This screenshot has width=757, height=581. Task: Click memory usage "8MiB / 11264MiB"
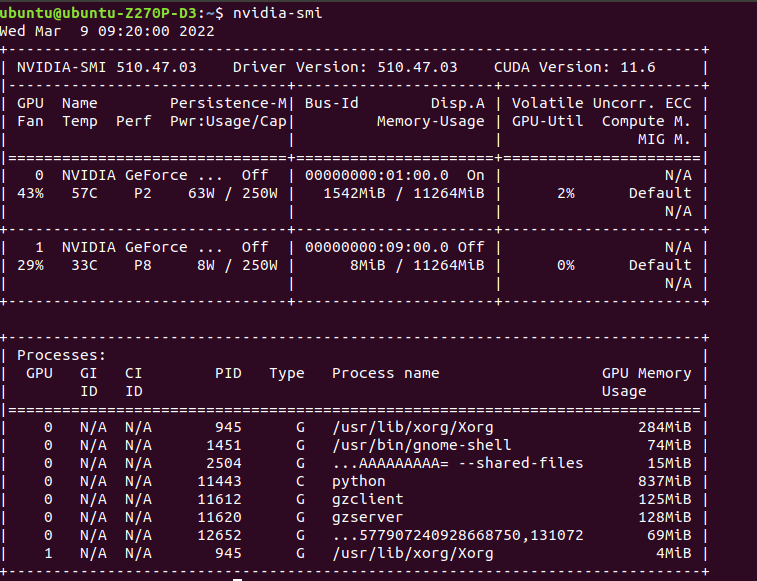coord(417,266)
